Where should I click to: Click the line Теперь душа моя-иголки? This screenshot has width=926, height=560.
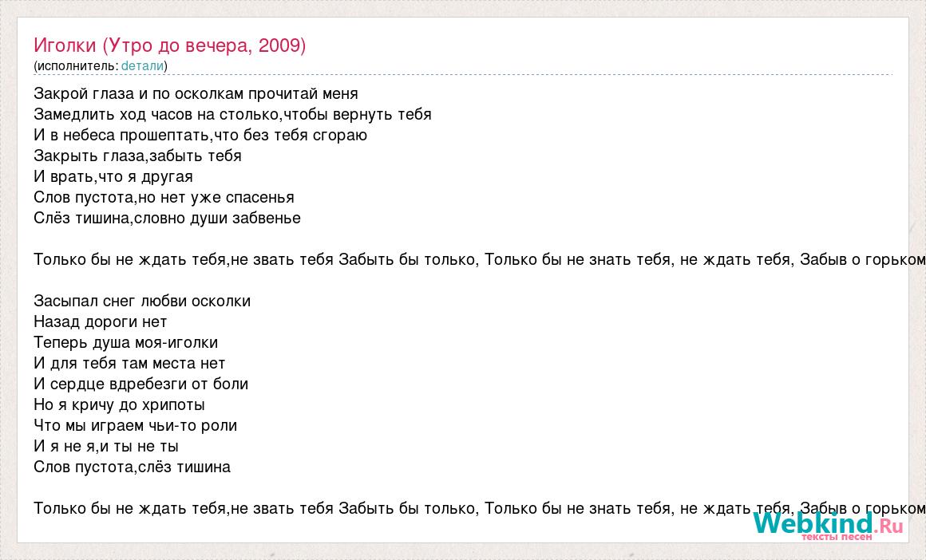[x=126, y=342]
